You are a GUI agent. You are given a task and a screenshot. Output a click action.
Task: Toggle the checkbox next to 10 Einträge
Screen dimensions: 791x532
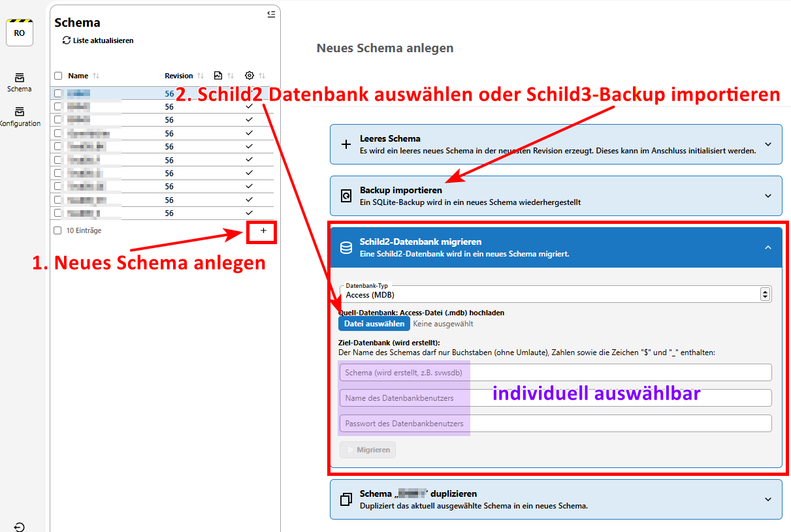58,230
